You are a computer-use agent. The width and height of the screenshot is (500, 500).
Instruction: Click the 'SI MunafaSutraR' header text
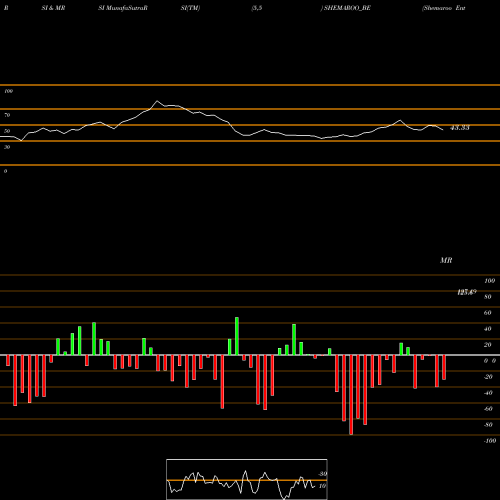pos(123,8)
